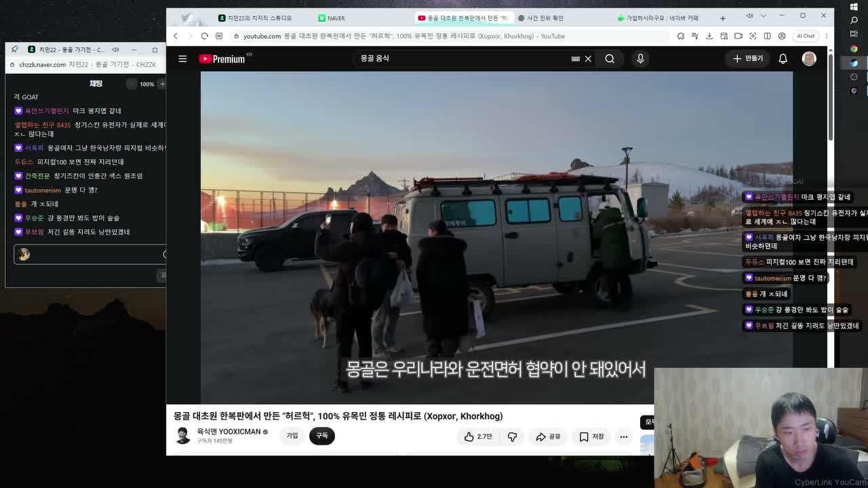Pin the CHZZK chat popup window

(x=15, y=49)
